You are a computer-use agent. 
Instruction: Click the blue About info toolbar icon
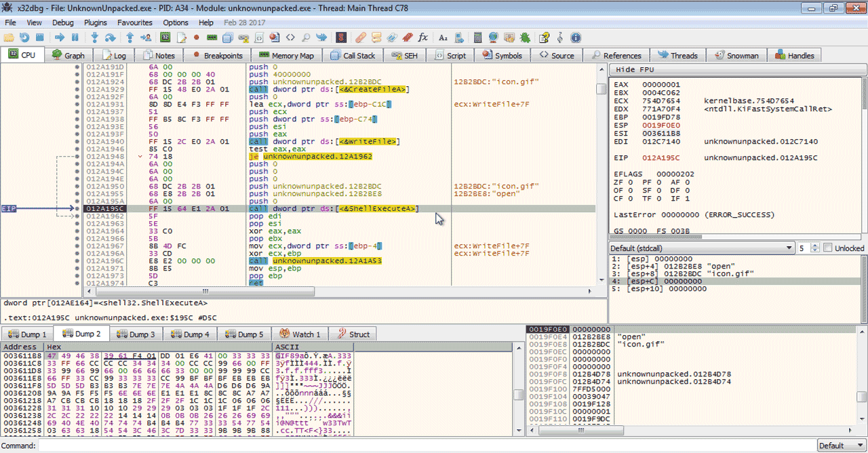(576, 37)
